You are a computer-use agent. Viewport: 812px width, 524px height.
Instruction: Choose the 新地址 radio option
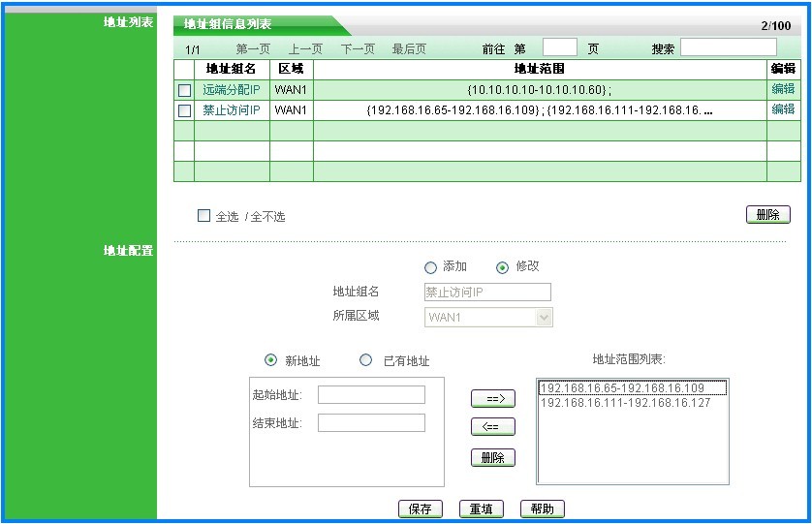coord(270,360)
